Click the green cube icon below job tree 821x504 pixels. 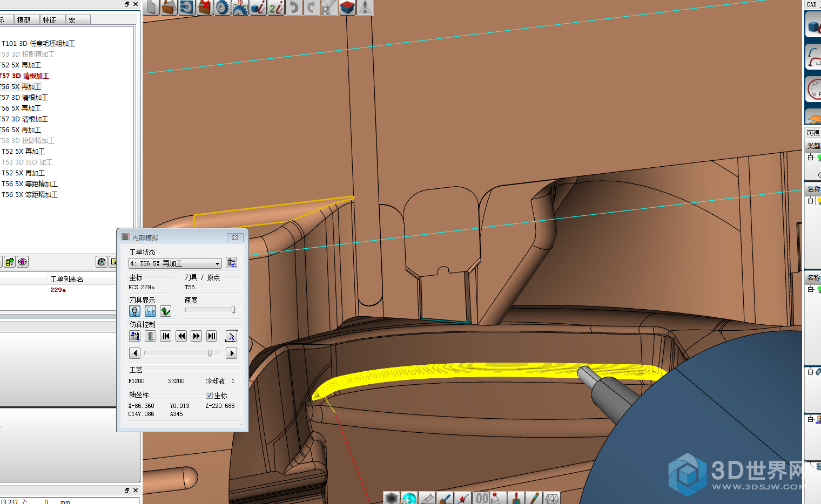click(9, 262)
